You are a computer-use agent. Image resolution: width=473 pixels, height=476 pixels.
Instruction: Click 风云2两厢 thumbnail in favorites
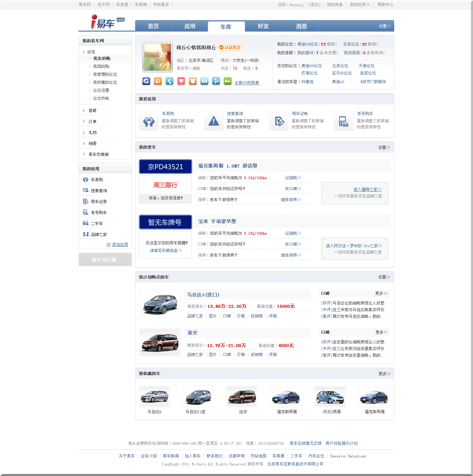click(x=330, y=397)
